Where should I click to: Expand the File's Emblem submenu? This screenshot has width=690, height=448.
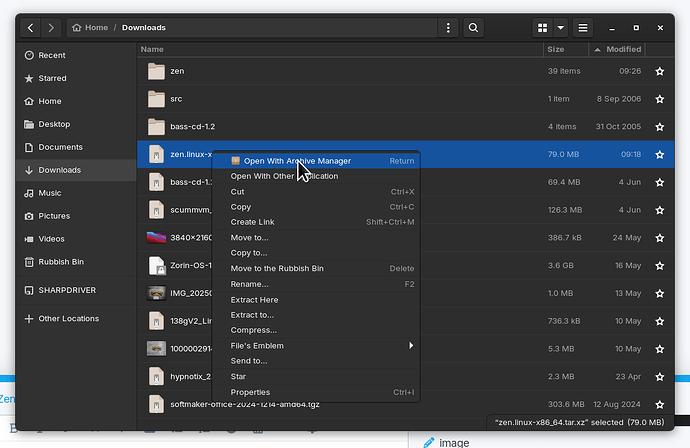pyautogui.click(x=316, y=346)
